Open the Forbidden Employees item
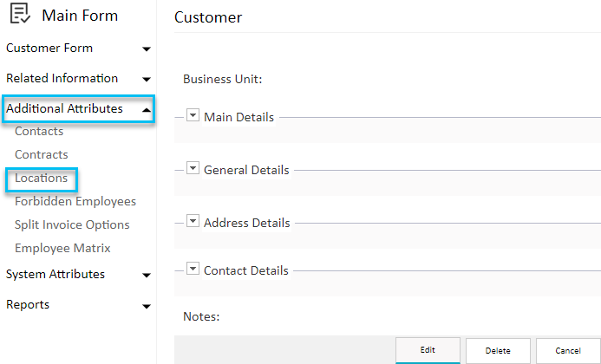Viewport: 601px width, 364px height. [x=75, y=202]
